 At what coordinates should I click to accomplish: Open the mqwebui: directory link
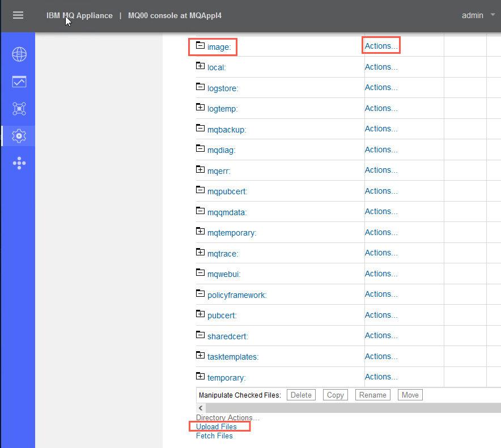point(224,274)
